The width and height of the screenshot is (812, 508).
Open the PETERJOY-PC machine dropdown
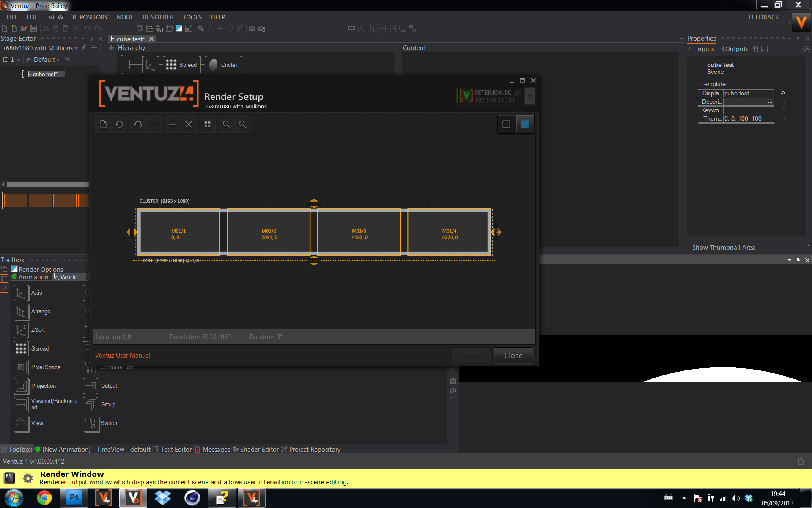[x=530, y=96]
